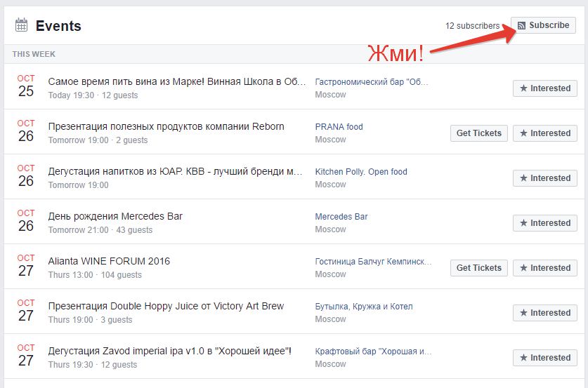The height and width of the screenshot is (388, 588).
Task: Open event Дегустация Zavod imperial ipa v1.0
Action: (170, 352)
